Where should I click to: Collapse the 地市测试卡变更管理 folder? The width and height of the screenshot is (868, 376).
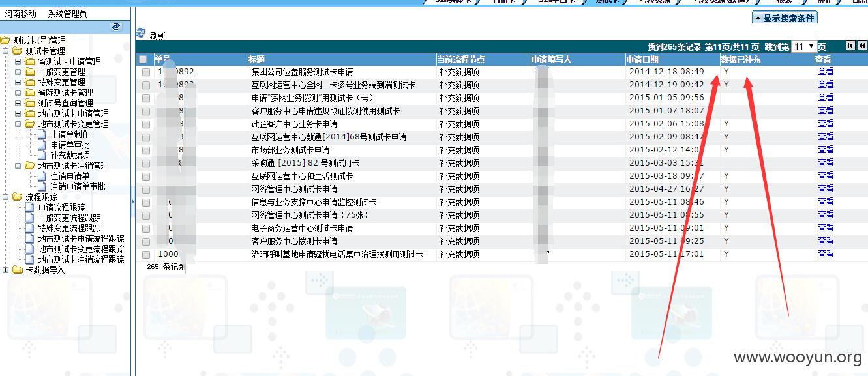pyautogui.click(x=18, y=124)
